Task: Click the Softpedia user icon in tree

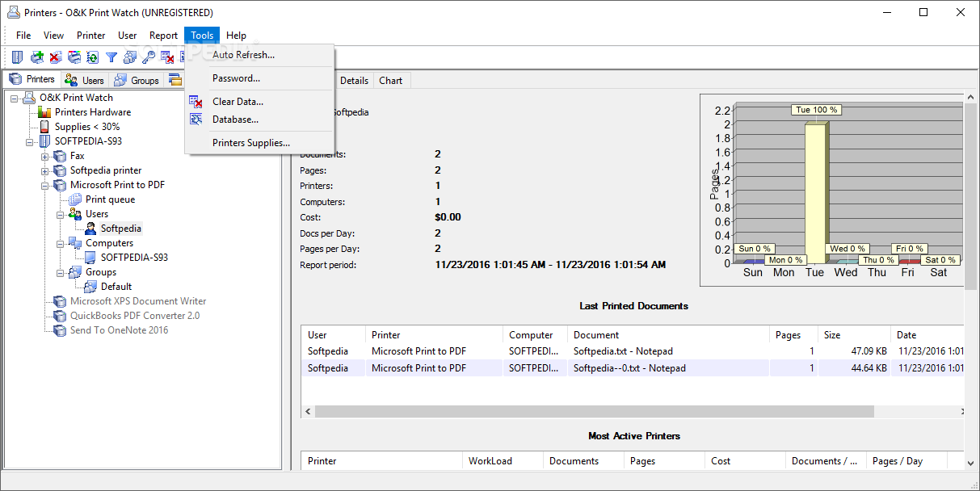Action: (90, 229)
